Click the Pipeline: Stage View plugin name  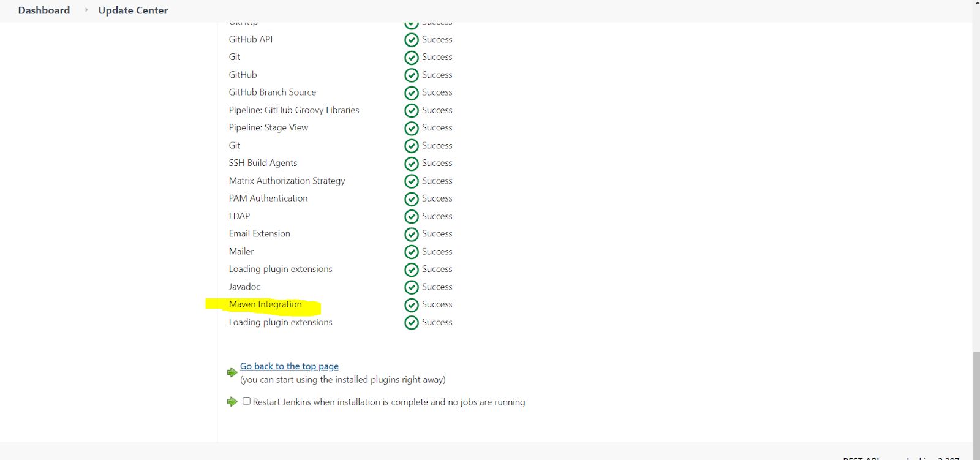268,127
